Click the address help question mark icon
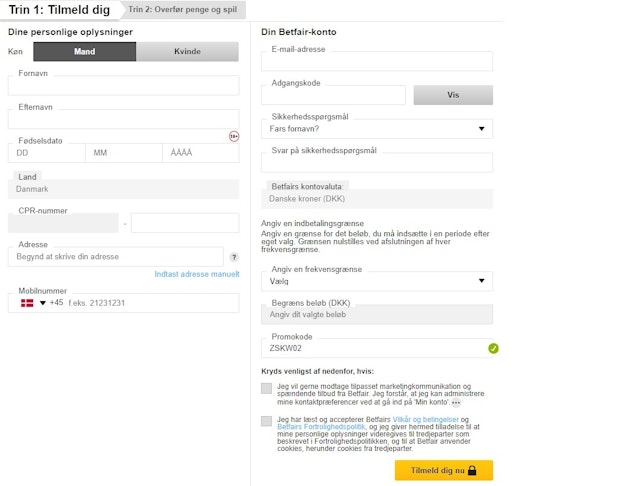 234,257
